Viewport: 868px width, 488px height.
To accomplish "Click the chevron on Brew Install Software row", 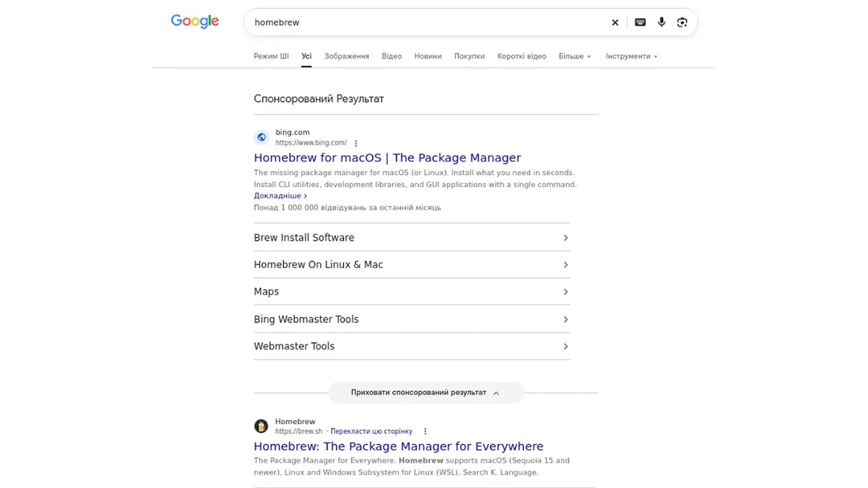I will [x=566, y=238].
